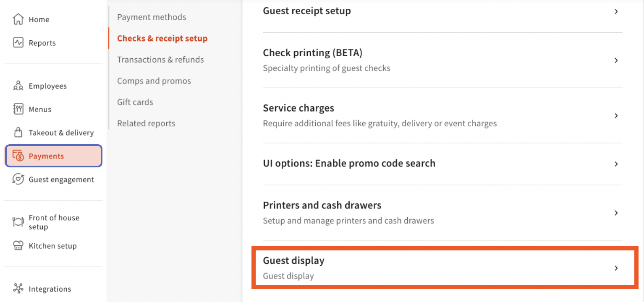
Task: Expand Guest receipt setup chevron
Action: tap(616, 12)
